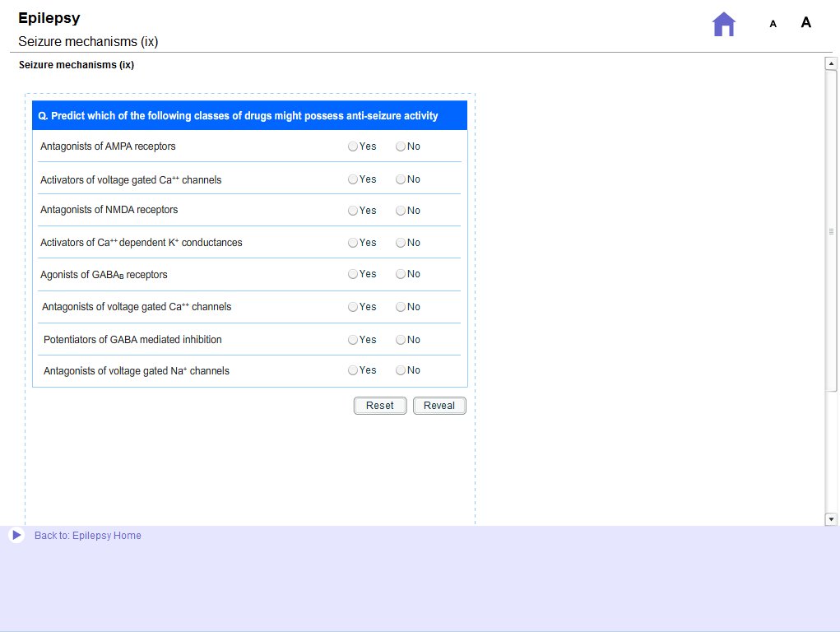Open the Back to: Epilepsy Home link
The height and width of the screenshot is (632, 840).
tap(88, 535)
